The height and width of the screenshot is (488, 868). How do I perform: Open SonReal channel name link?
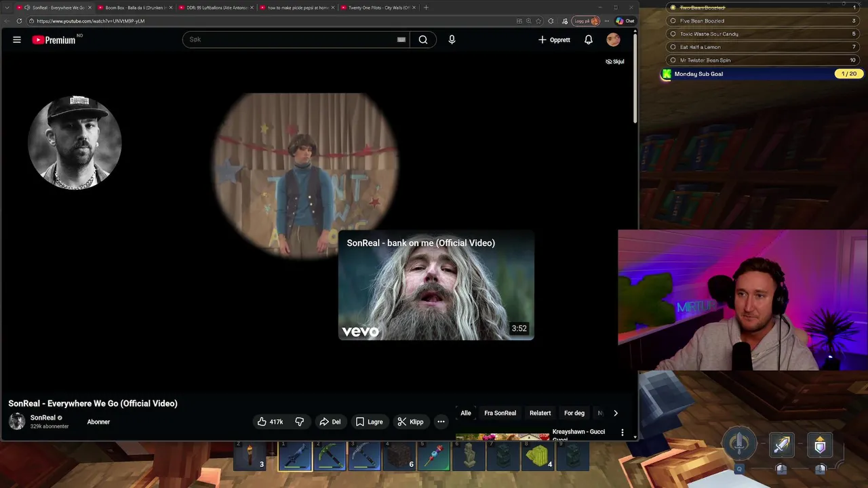point(43,418)
